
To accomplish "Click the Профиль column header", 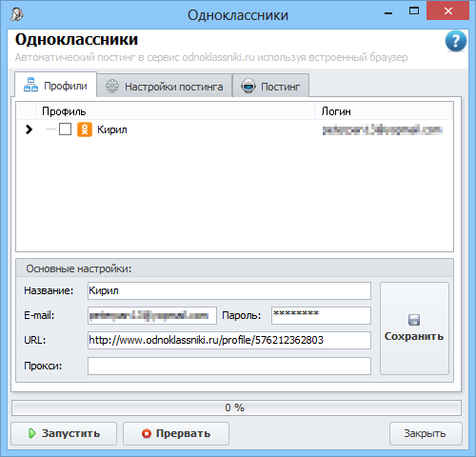I will 175,111.
